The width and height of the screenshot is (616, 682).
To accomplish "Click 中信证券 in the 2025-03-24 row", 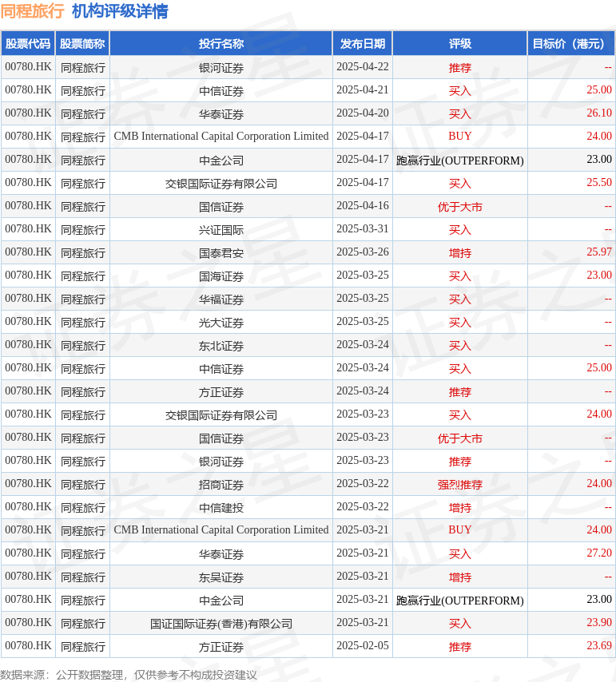I will pyautogui.click(x=221, y=369).
